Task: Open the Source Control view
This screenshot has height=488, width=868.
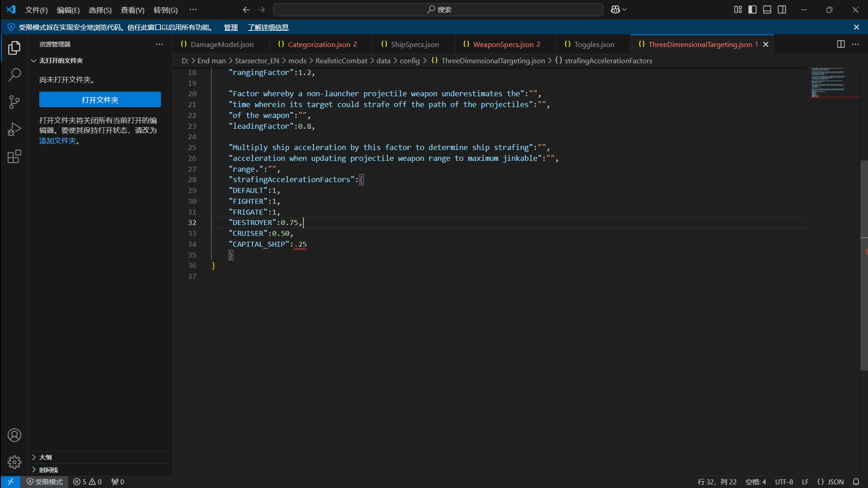Action: pos(14,102)
